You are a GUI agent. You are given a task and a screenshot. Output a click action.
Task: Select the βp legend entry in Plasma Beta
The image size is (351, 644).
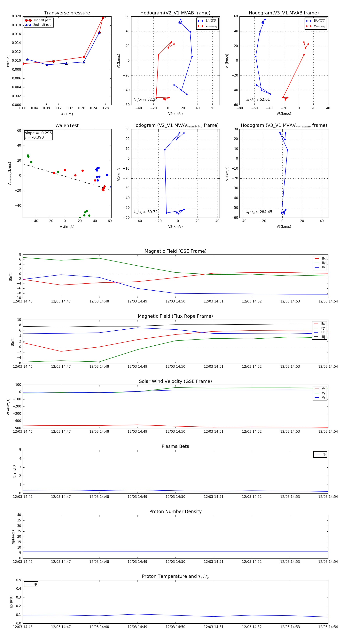click(x=321, y=454)
